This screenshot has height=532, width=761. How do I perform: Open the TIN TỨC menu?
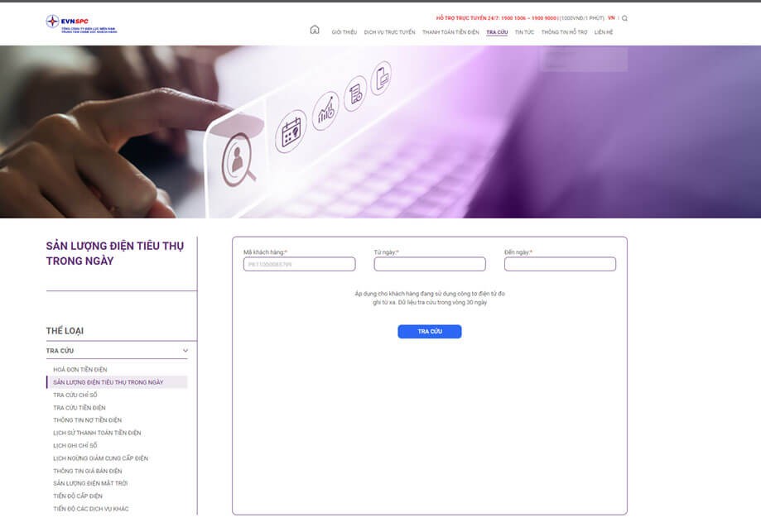click(x=524, y=32)
